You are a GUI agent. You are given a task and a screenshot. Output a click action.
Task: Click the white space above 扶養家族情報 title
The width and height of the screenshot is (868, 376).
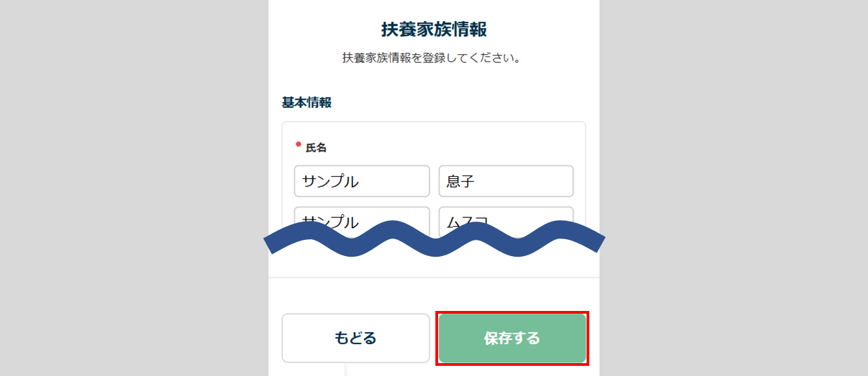[434, 8]
